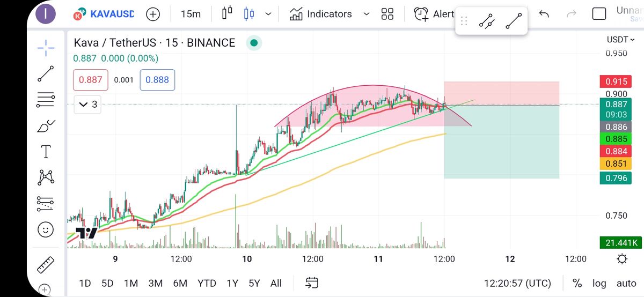Select the YTD time range

click(x=207, y=283)
